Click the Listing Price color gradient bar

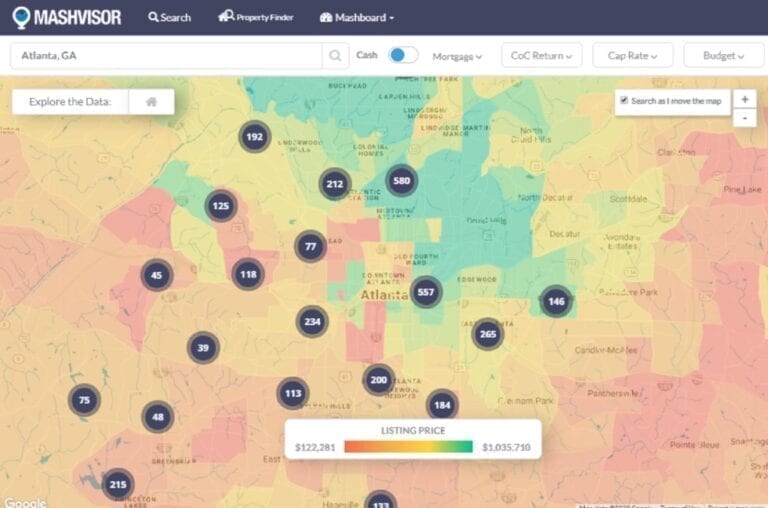[x=409, y=447]
